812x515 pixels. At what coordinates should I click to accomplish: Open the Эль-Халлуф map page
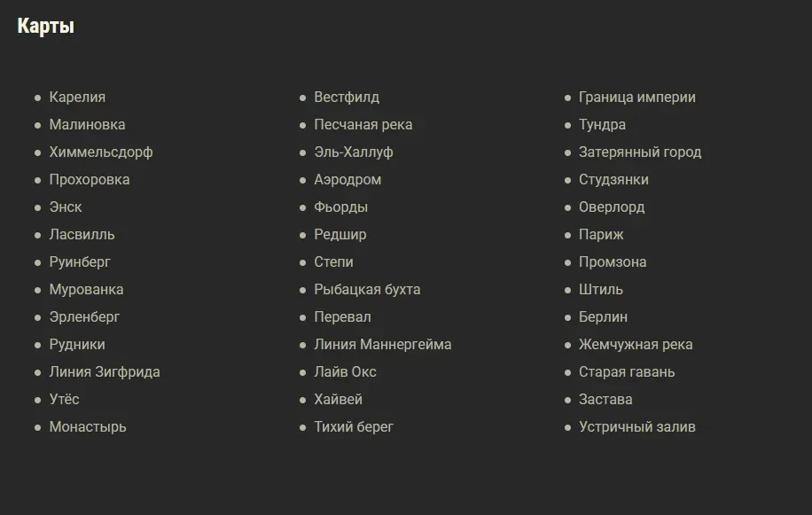click(354, 152)
